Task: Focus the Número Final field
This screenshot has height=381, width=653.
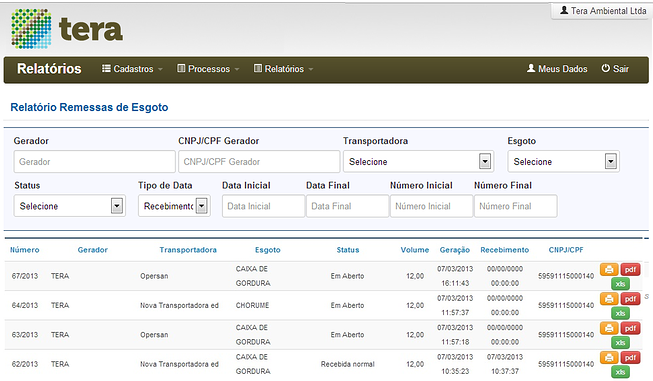Action: (516, 206)
